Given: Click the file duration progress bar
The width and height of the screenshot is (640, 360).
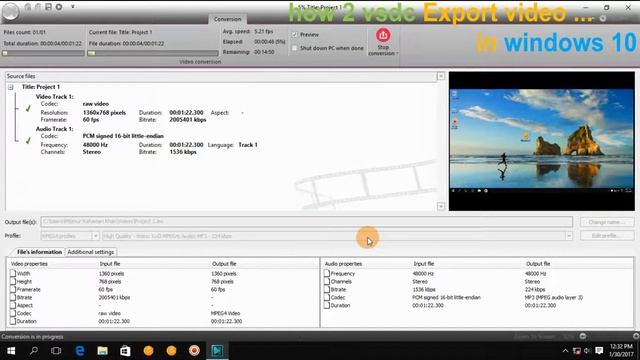Looking at the screenshot, I should point(153,53).
